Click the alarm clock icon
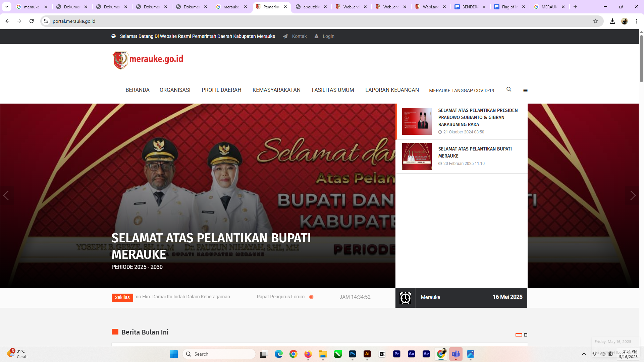This screenshot has width=644, height=362. pyautogui.click(x=405, y=298)
